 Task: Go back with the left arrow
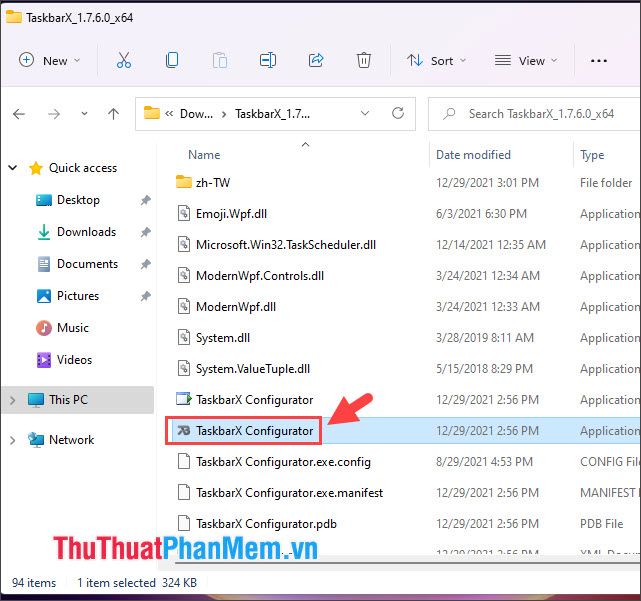pyautogui.click(x=19, y=114)
